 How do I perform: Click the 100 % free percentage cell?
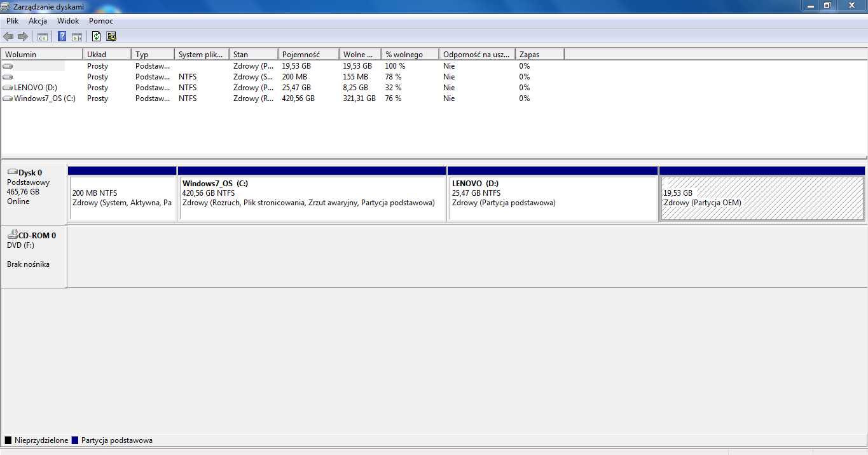pos(395,66)
